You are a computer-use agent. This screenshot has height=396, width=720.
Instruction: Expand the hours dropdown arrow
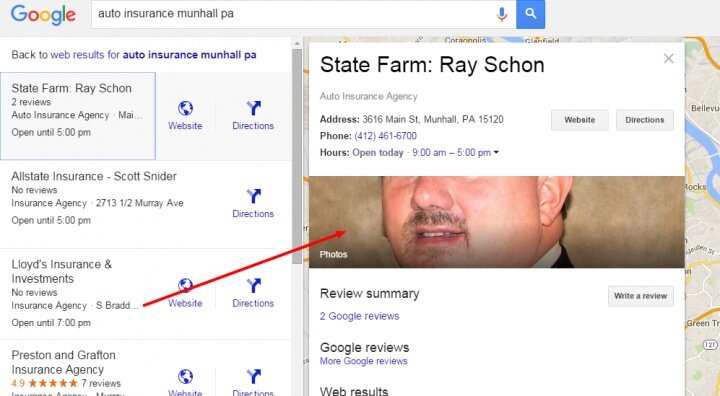(496, 153)
